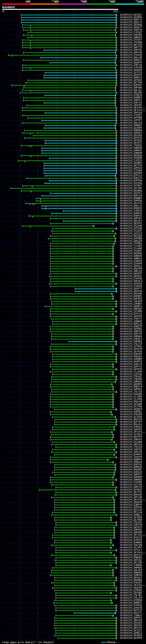Select hit UniRef100_Q944G9
This screenshot has height=644, width=146.
(131, 70)
